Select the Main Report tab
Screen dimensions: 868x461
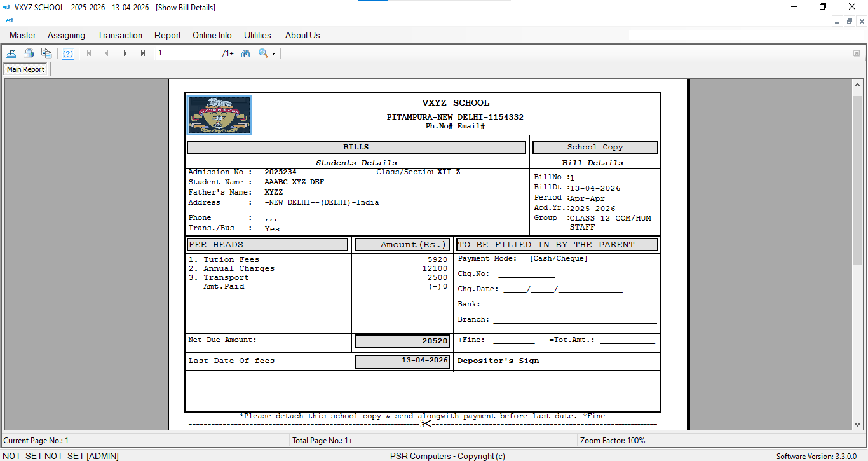[25, 69]
